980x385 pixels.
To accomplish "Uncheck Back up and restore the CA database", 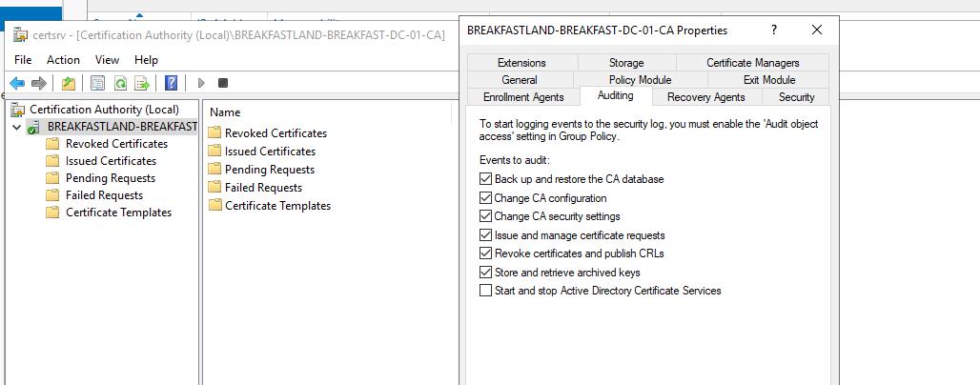I will click(487, 179).
